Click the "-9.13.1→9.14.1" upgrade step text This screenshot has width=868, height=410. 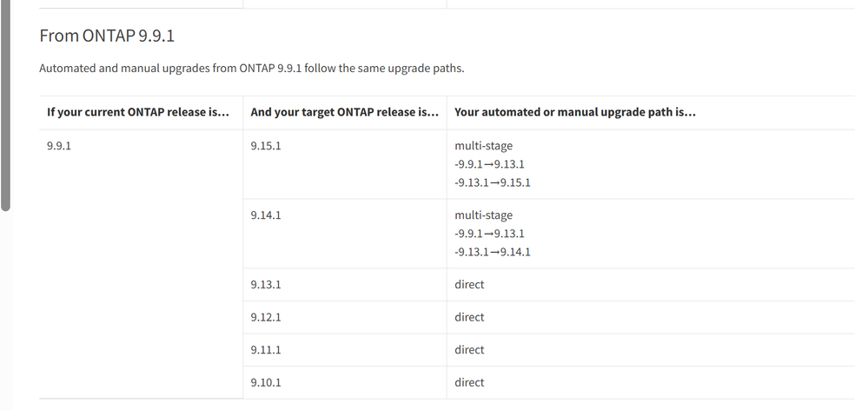point(493,252)
